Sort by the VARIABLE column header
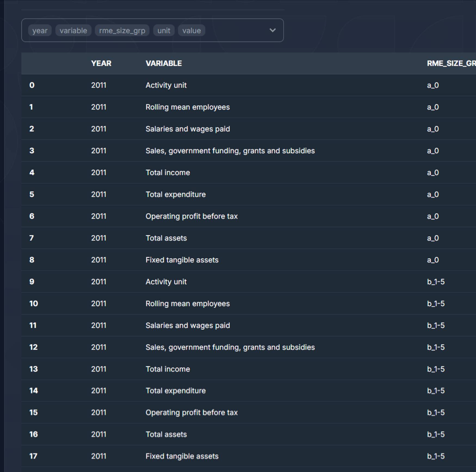Image resolution: width=476 pixels, height=472 pixels. click(x=164, y=63)
